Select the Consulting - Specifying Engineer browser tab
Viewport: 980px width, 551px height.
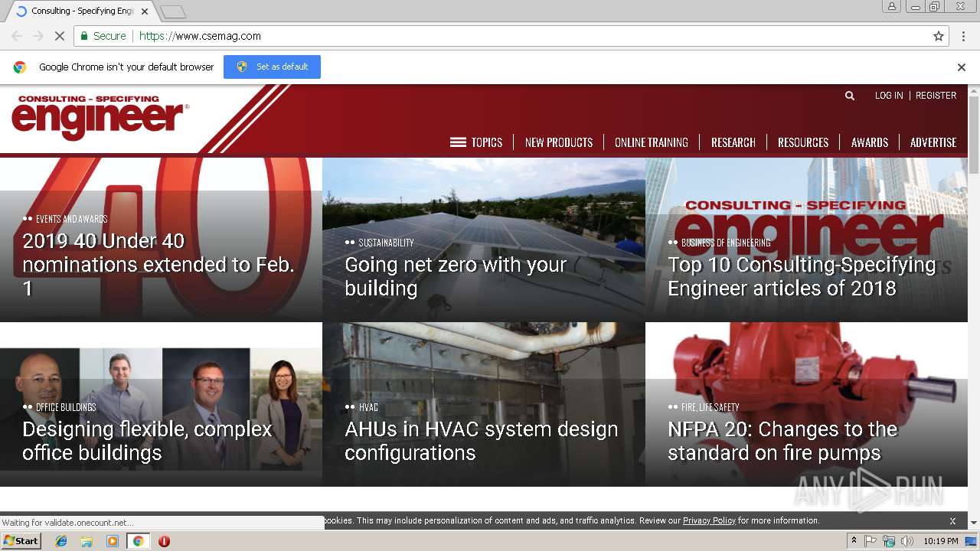83,11
